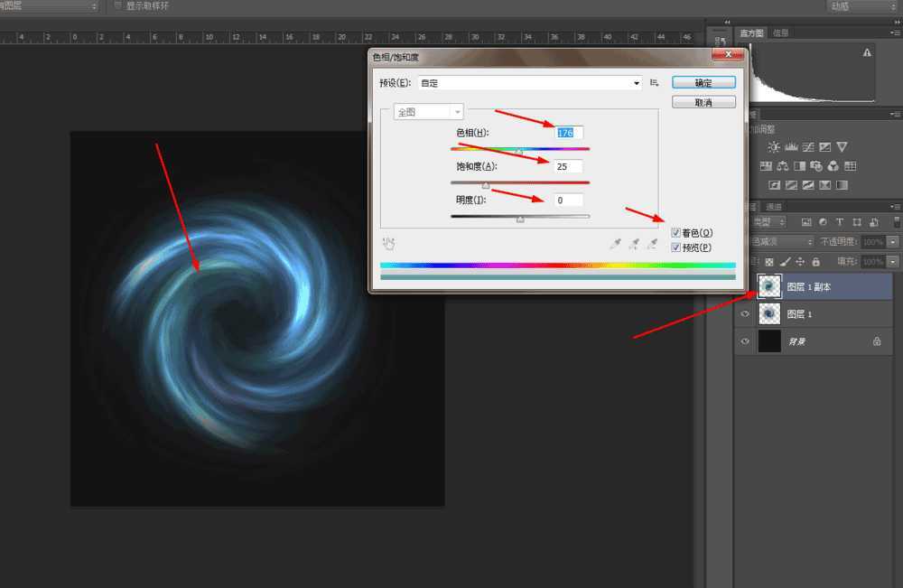Enable the 着色 (Colorize) checkbox
This screenshot has height=588, width=903.
point(675,232)
